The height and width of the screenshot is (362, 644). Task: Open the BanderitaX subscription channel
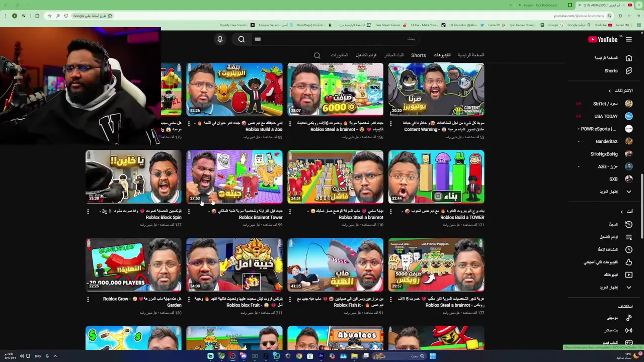coord(606,141)
